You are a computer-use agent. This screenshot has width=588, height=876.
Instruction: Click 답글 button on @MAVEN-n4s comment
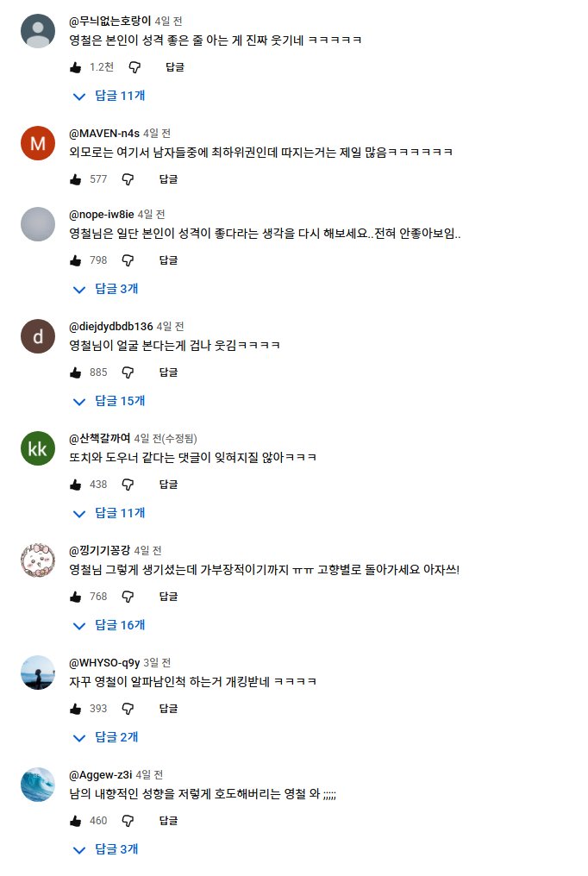168,179
